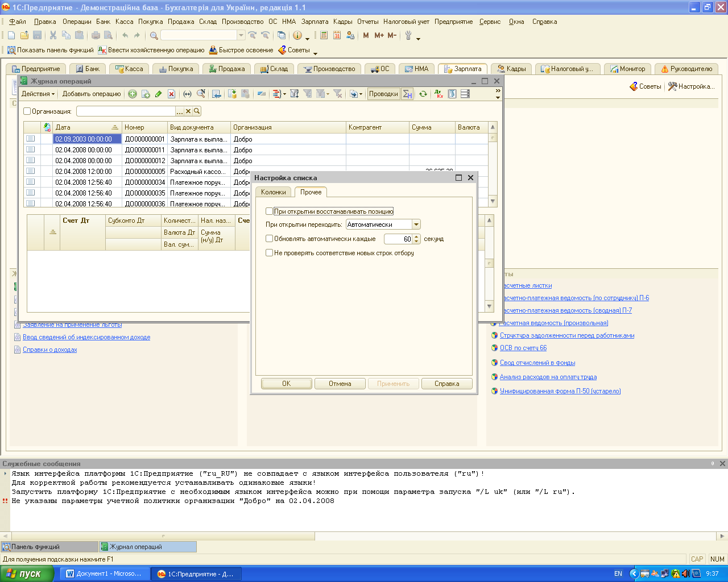Click the Дт/Кт postings icon
This screenshot has width=728, height=582.
pyautogui.click(x=439, y=94)
